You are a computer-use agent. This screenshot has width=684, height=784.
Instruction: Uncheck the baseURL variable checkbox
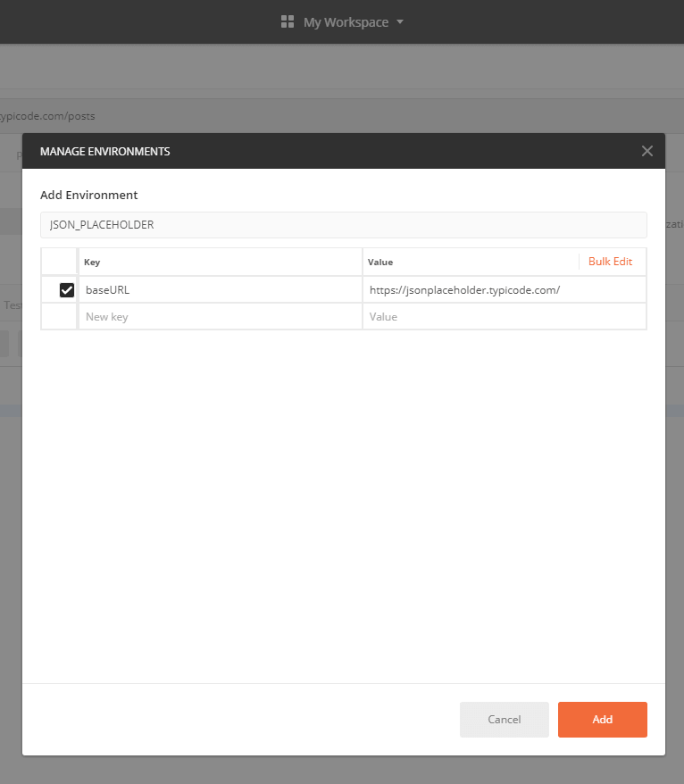coord(67,290)
